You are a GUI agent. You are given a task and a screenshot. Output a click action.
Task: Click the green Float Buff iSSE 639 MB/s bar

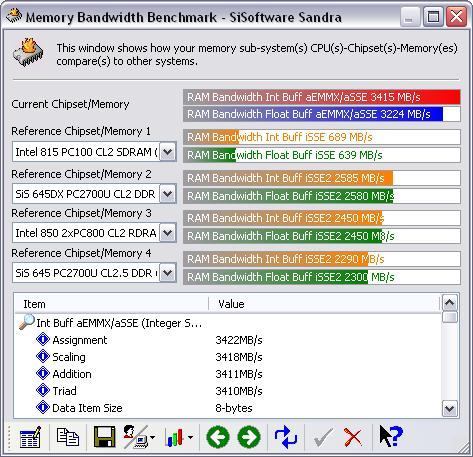[x=322, y=155]
